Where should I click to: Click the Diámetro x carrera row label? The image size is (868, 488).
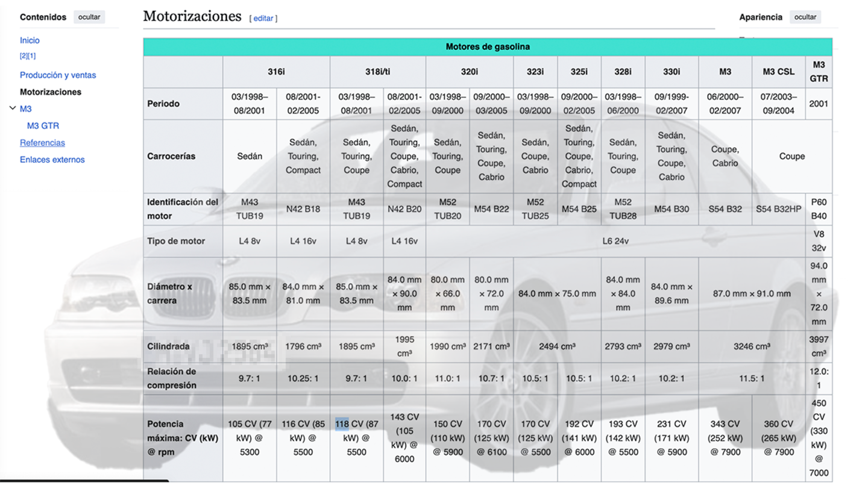coord(183,293)
